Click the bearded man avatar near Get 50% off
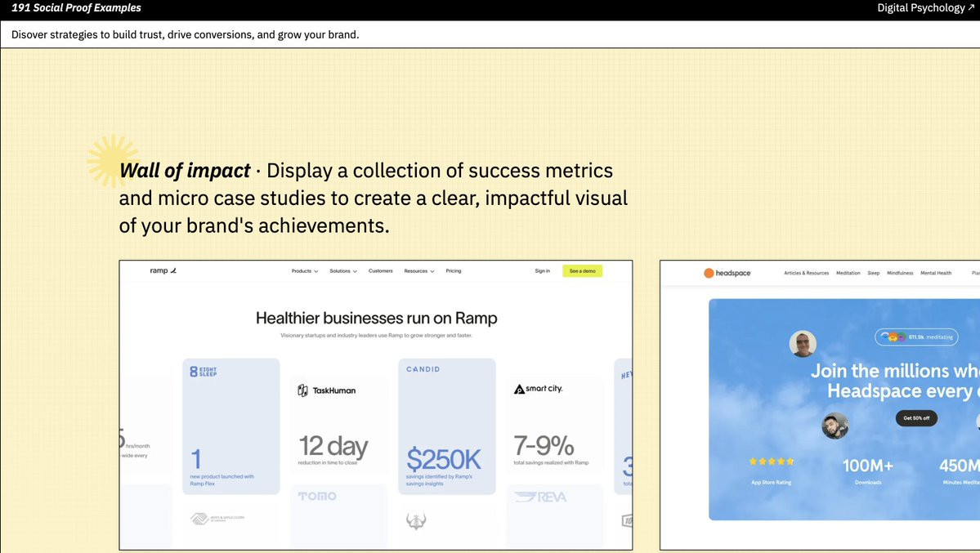The width and height of the screenshot is (980, 553). 835,426
